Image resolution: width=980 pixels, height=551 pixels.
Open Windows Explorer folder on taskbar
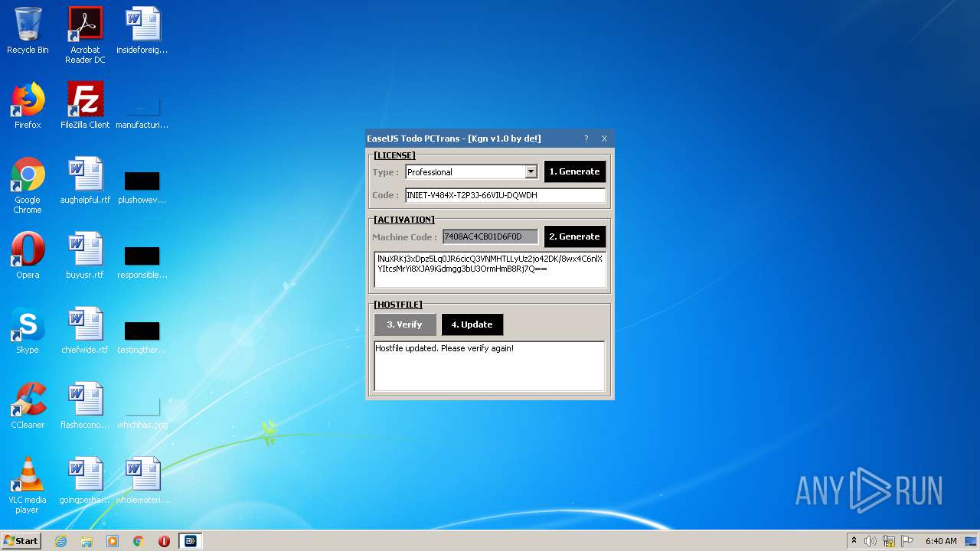pyautogui.click(x=87, y=541)
